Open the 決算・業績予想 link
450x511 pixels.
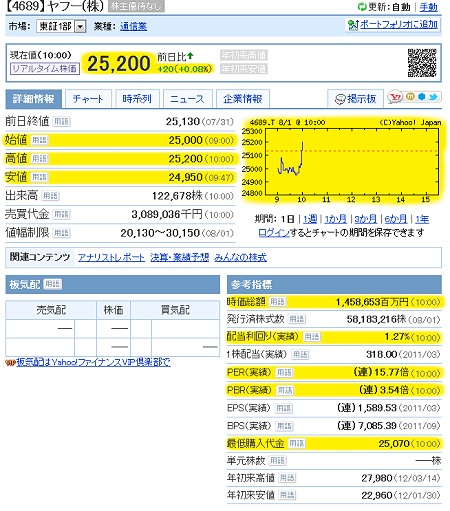[x=179, y=257]
